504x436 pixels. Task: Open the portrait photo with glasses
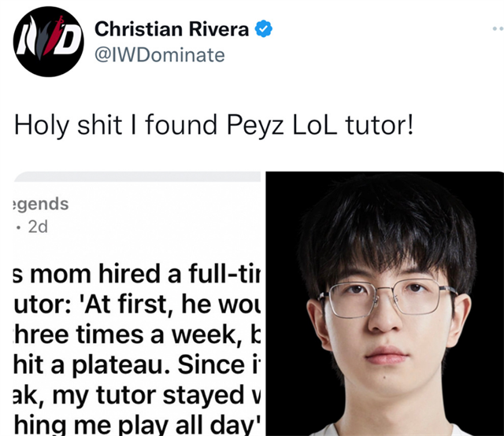[x=385, y=304]
